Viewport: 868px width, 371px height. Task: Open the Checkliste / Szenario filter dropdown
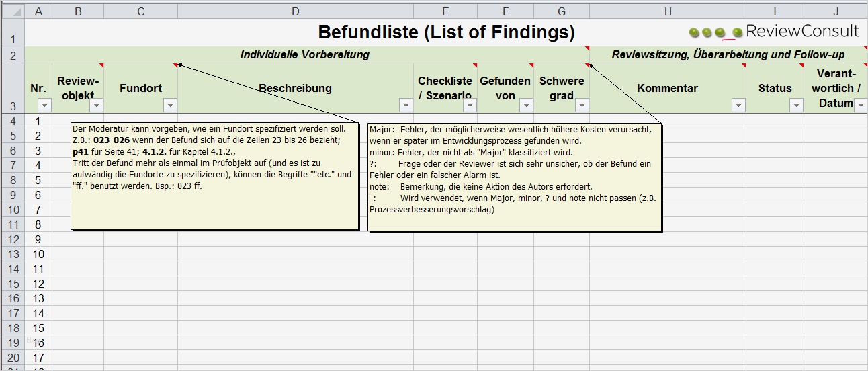click(470, 105)
